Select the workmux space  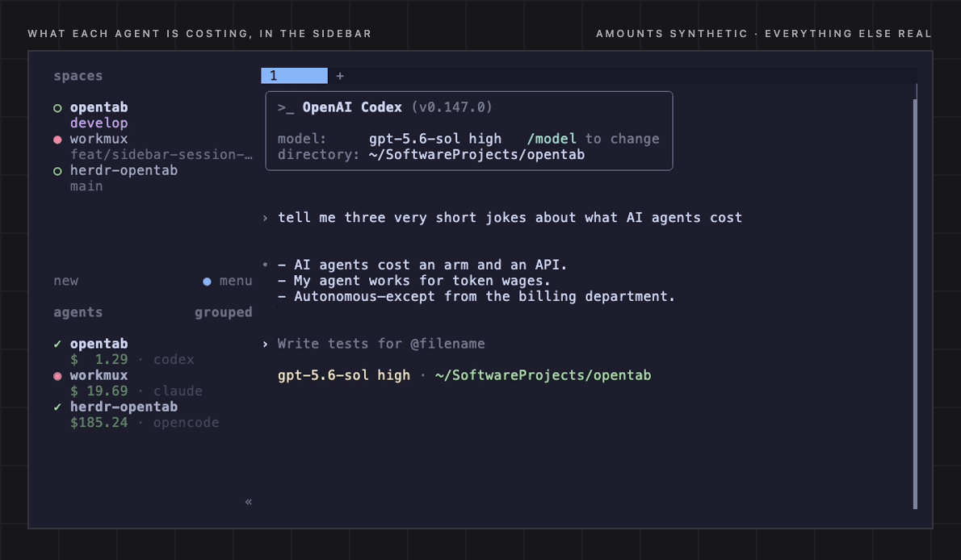[x=99, y=139]
